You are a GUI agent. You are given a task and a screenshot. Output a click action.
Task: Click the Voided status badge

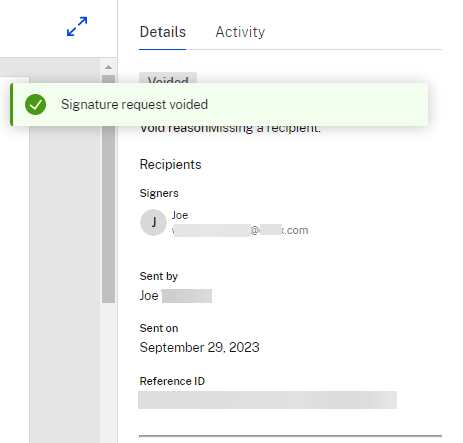[168, 78]
